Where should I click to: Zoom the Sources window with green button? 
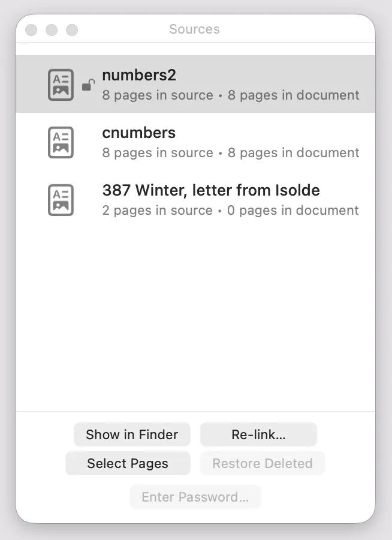[x=72, y=29]
